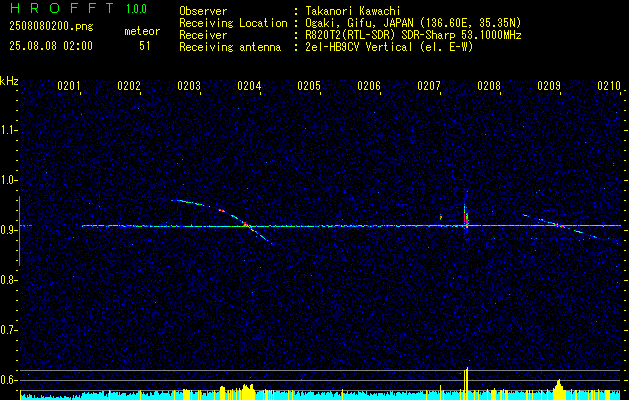Click the strong vertical echo before 0208
Viewport: 629px width, 400px height.
466,217
